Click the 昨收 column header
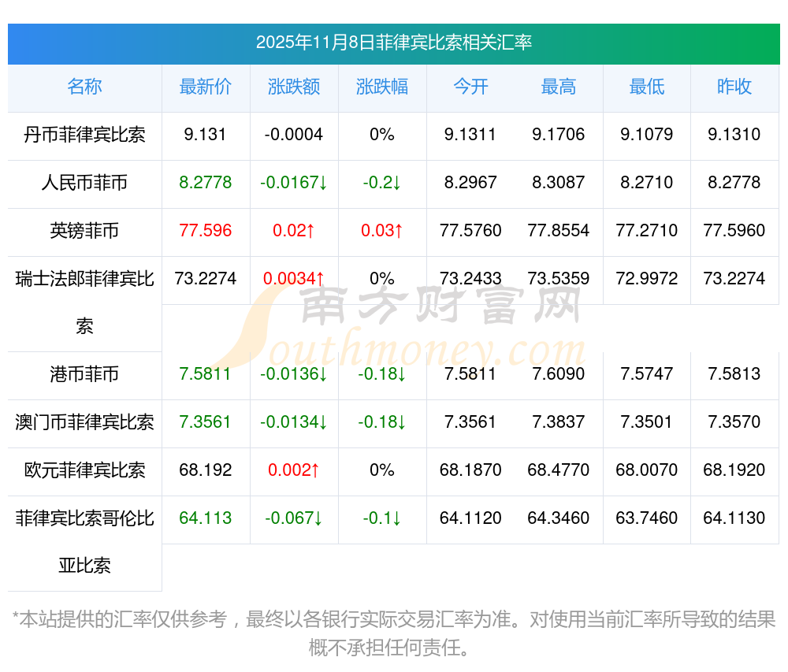This screenshot has height=672, width=788. tap(734, 87)
